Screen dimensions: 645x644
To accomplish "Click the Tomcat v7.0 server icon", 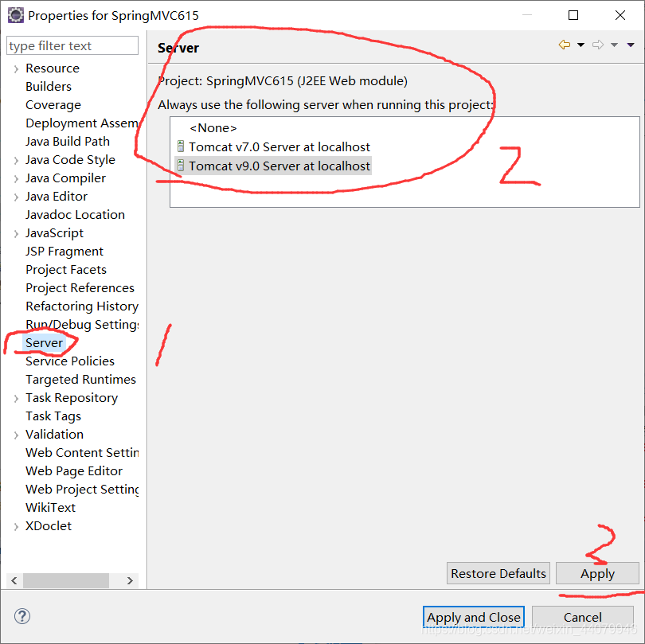I will pos(180,146).
